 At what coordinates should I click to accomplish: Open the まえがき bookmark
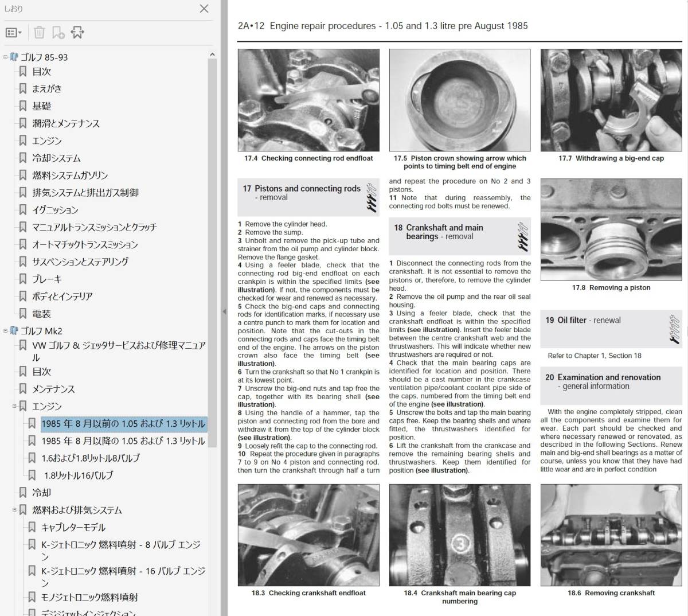[47, 89]
